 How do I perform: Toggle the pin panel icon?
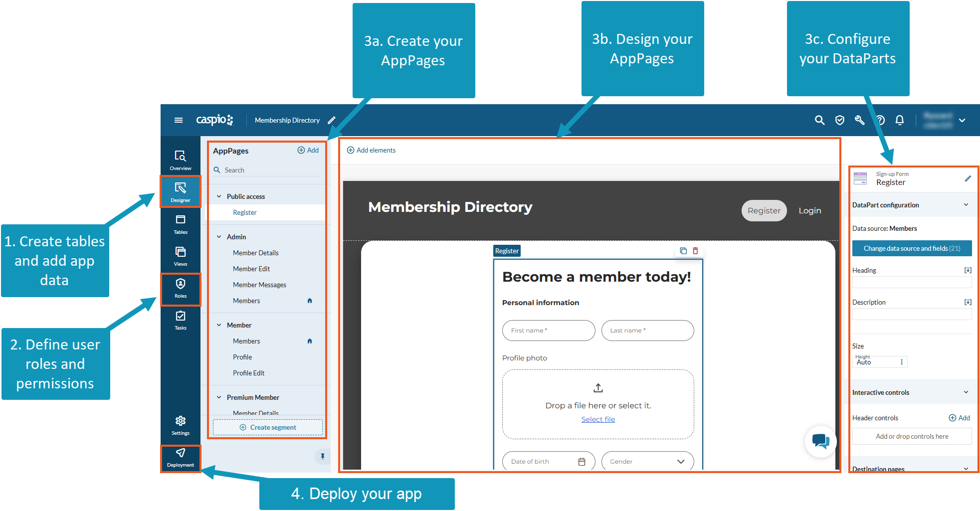(322, 456)
